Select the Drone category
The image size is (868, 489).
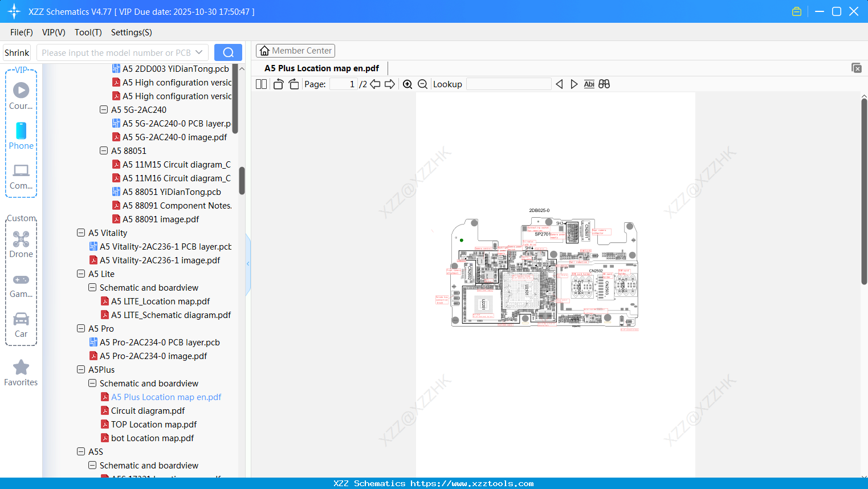click(21, 244)
